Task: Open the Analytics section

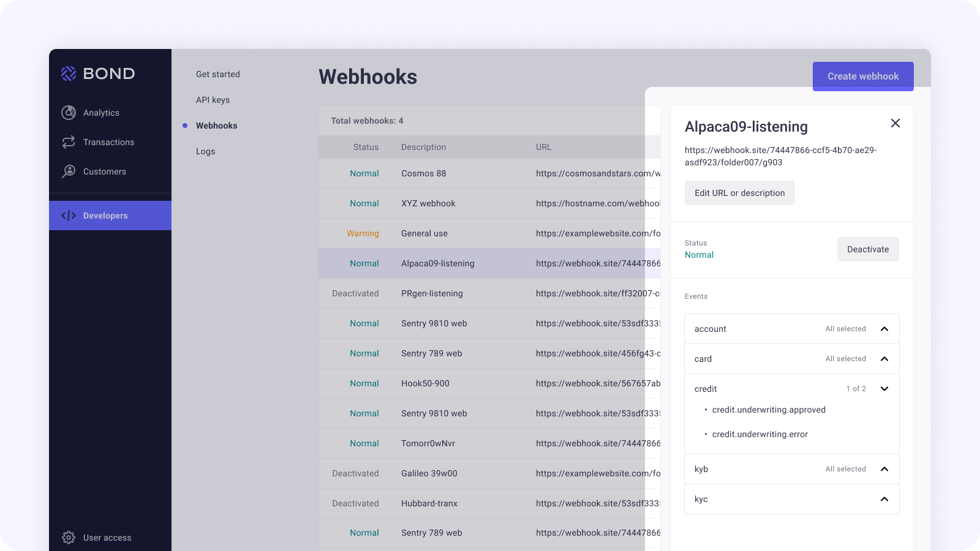Action: click(110, 113)
